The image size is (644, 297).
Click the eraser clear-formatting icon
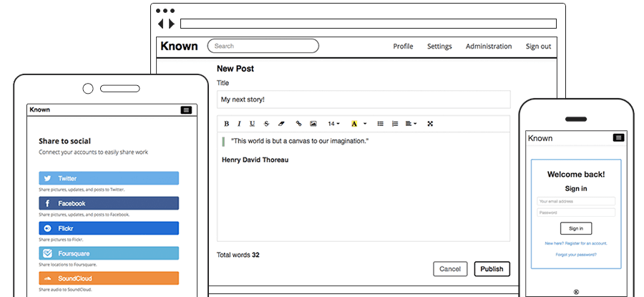(x=280, y=124)
